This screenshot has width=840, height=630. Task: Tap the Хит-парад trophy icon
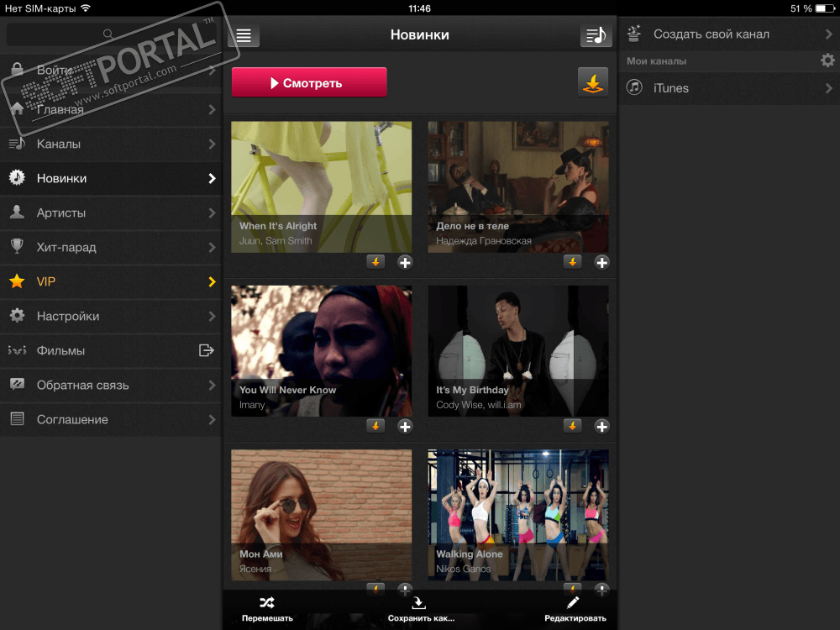pos(17,246)
